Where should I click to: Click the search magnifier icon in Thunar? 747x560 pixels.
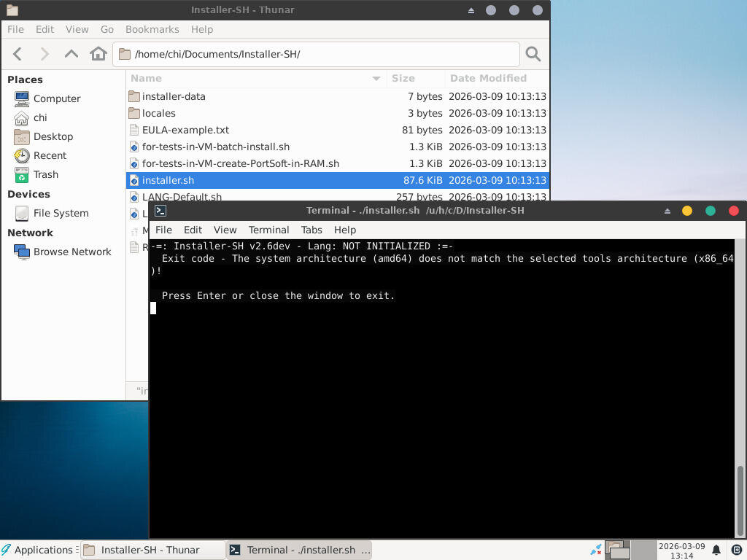click(x=533, y=54)
